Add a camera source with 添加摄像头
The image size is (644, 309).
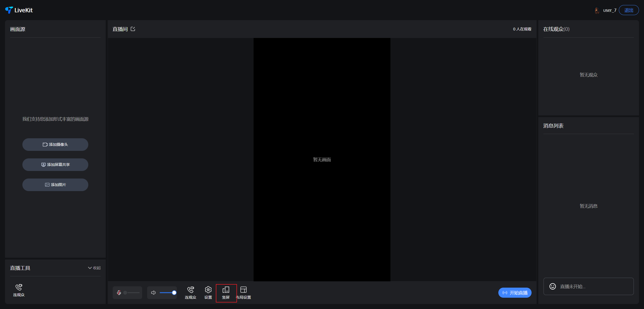55,145
